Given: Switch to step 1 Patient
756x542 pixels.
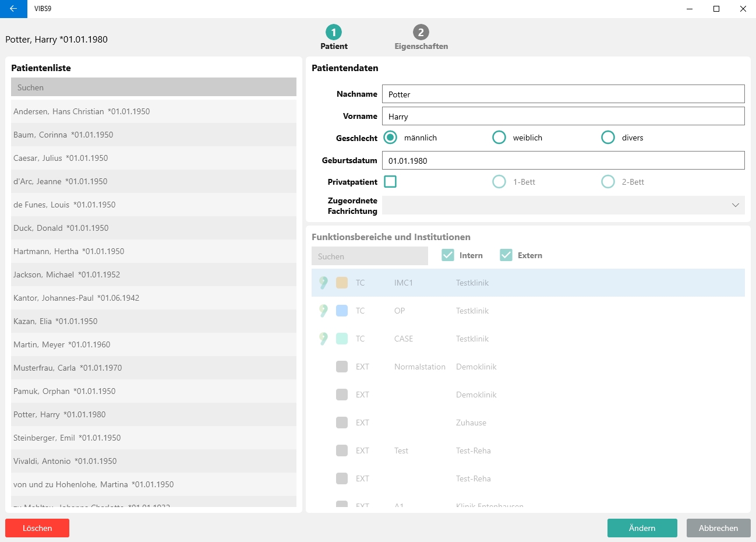Looking at the screenshot, I should click(x=334, y=37).
